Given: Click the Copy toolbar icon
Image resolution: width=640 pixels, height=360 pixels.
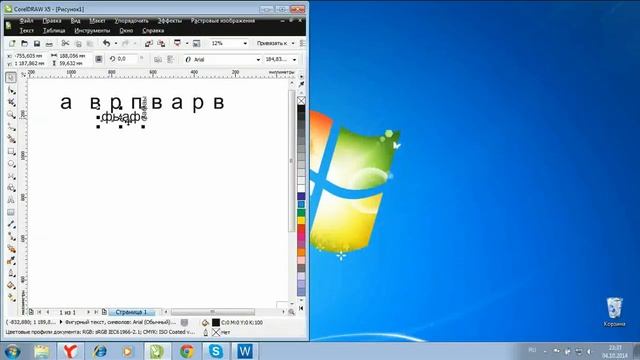Looking at the screenshot, I should click(78, 43).
